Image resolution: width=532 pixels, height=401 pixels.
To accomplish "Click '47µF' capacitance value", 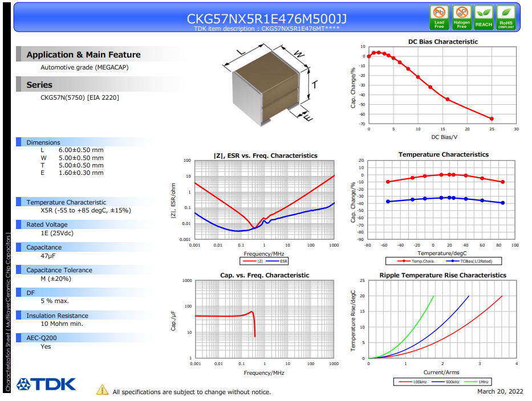I will point(48,256).
